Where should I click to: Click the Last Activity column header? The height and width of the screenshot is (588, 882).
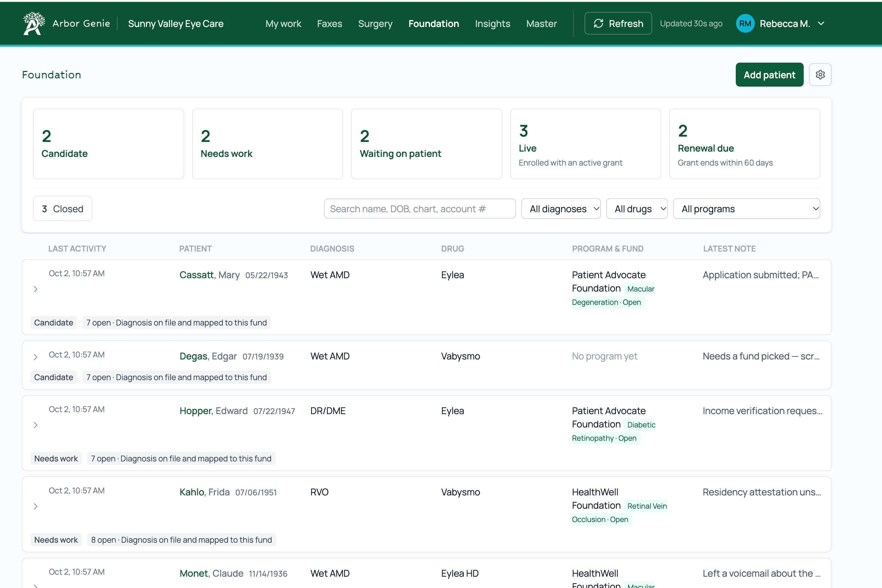point(77,249)
